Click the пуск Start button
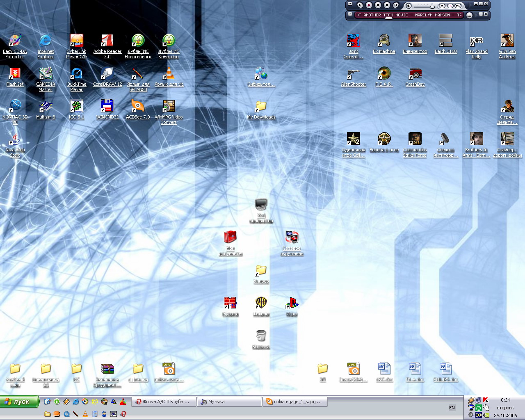Screen dimensions: 525x420 coord(19,402)
